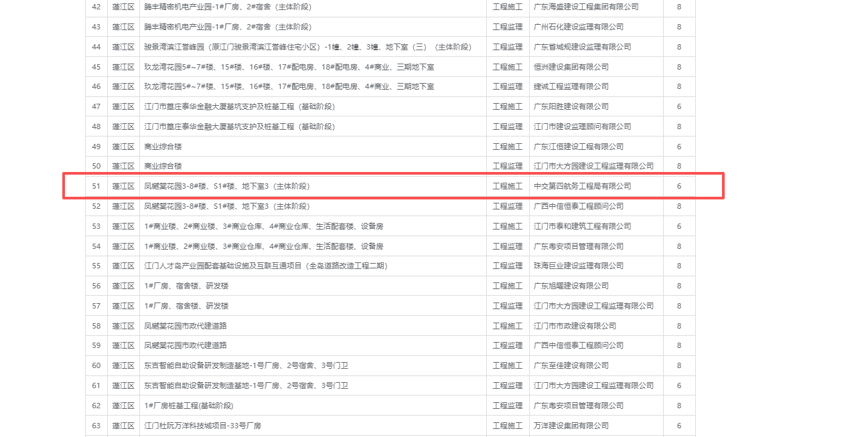Click 广东阳胜建设有限公司 in row 47

click(x=571, y=106)
